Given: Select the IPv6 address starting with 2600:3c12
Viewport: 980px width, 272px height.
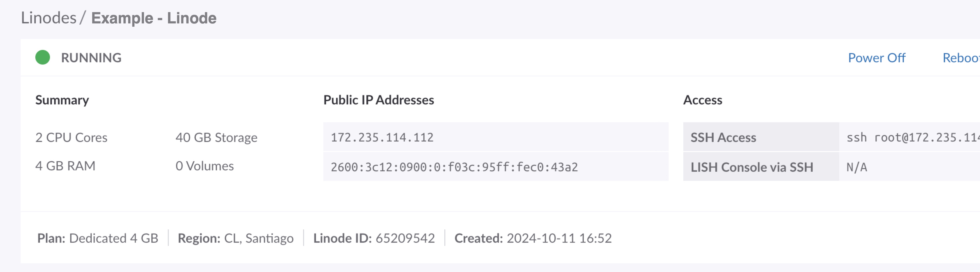Looking at the screenshot, I should pos(454,167).
